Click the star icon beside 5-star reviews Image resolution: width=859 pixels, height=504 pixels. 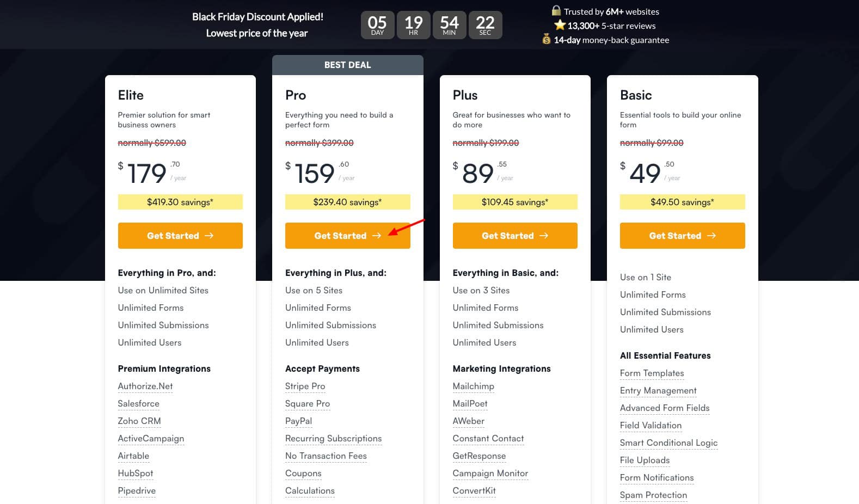pyautogui.click(x=560, y=25)
